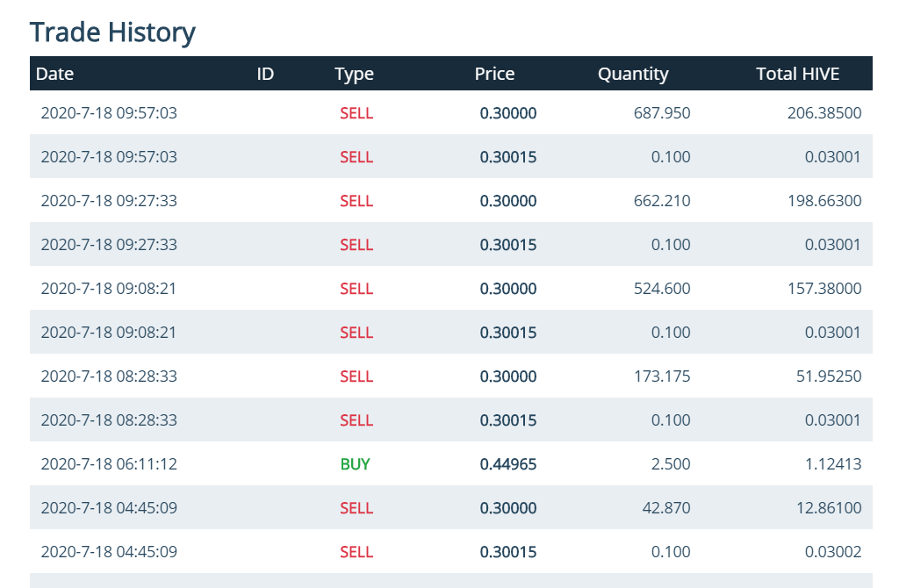The height and width of the screenshot is (588, 899).
Task: Click the Type column header
Action: pos(354,74)
